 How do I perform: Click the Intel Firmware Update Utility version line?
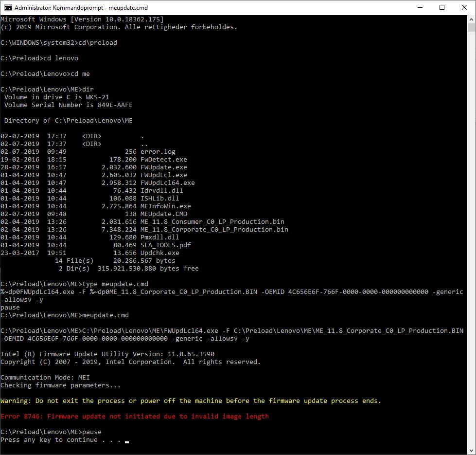(107, 354)
